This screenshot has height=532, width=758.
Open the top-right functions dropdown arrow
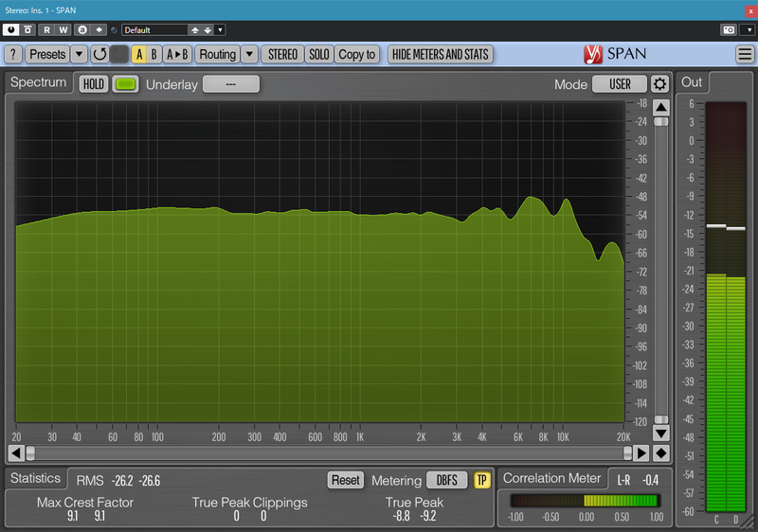(749, 30)
